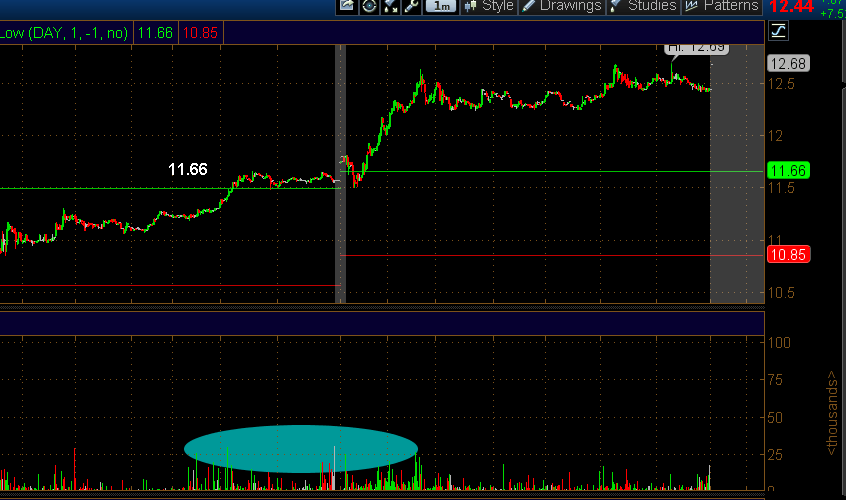Click the crosshair target icon in toolbar
Screen dimensions: 846x500
369,6
